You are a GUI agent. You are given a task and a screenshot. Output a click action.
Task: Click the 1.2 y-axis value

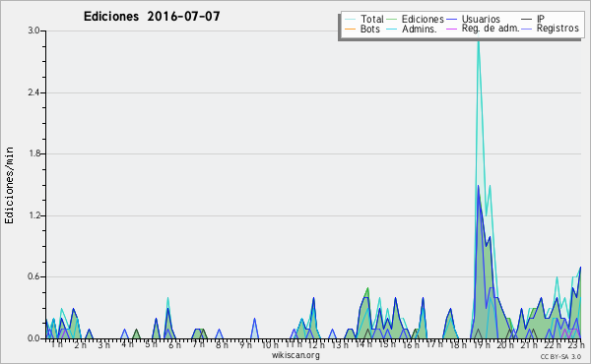33,215
